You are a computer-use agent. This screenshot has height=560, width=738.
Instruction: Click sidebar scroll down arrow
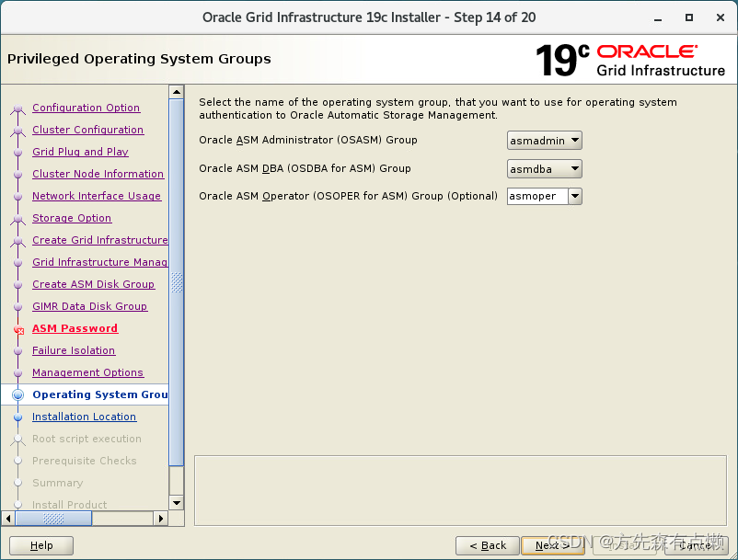pos(177,503)
